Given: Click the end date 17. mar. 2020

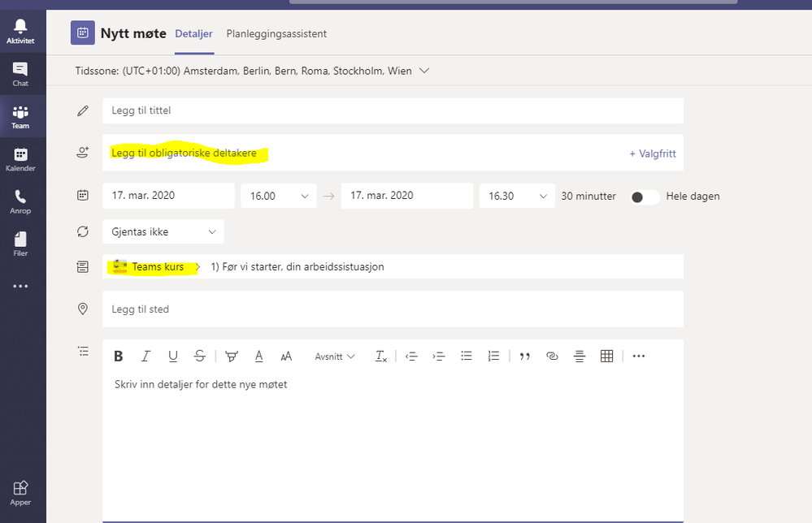Looking at the screenshot, I should tap(406, 196).
